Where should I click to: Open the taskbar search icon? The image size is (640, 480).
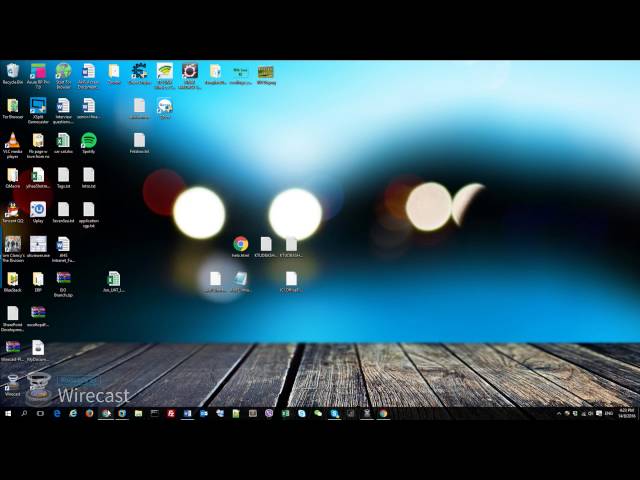point(24,412)
